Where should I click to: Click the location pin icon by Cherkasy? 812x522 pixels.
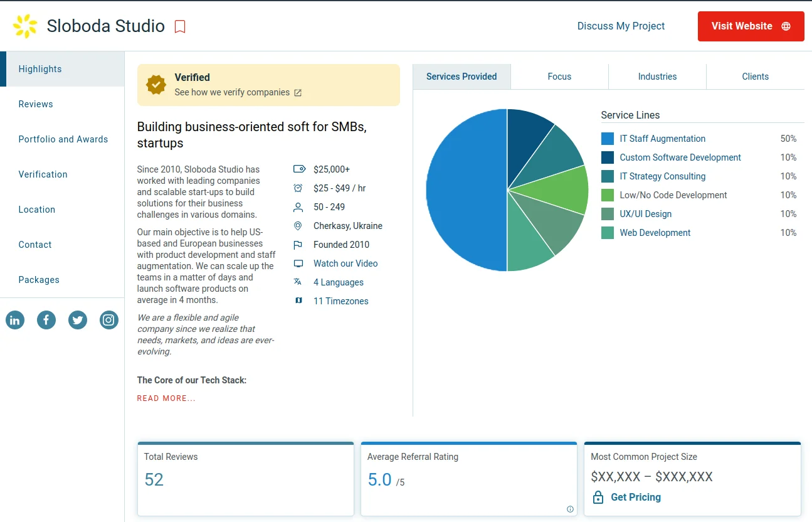pyautogui.click(x=298, y=226)
